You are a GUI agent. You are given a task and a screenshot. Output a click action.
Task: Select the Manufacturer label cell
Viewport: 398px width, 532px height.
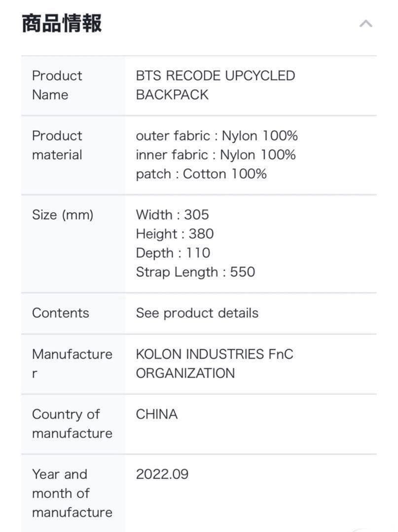(72, 364)
